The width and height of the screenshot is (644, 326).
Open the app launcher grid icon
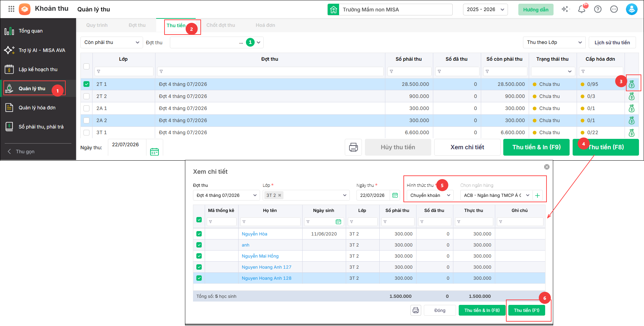coord(11,9)
